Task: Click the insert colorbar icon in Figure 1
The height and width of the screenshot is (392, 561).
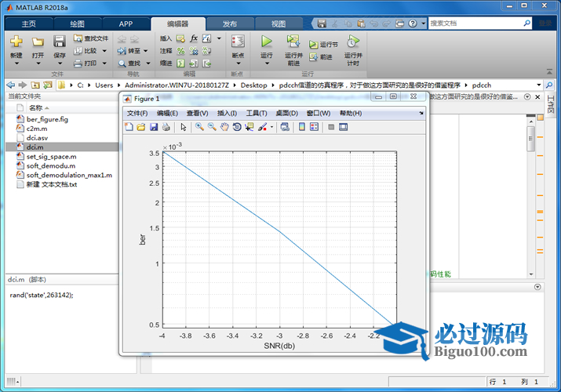Action: [x=302, y=127]
